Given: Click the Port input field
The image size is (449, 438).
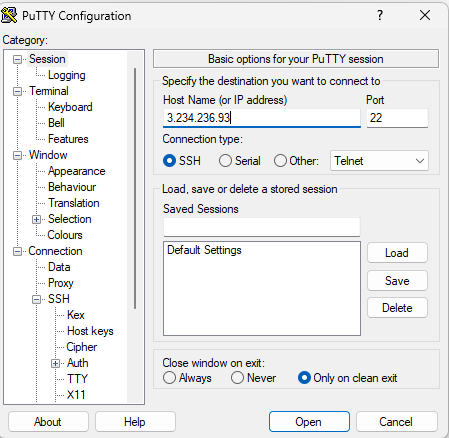Looking at the screenshot, I should [x=397, y=118].
